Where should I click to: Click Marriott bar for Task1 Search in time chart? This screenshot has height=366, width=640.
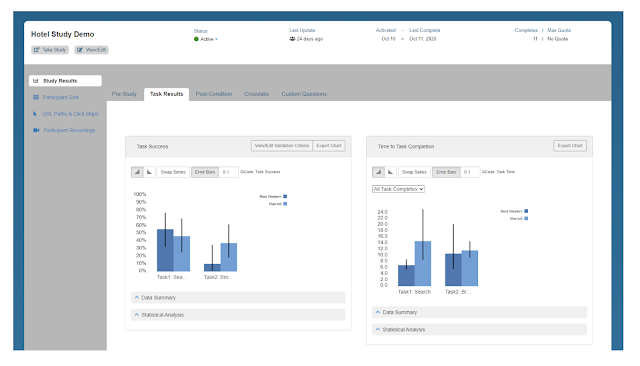(x=423, y=264)
